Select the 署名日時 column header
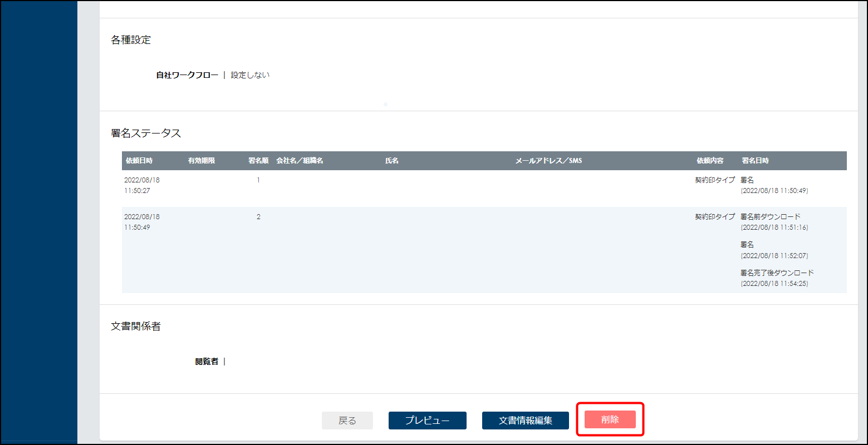Image resolution: width=868 pixels, height=445 pixels. point(755,161)
